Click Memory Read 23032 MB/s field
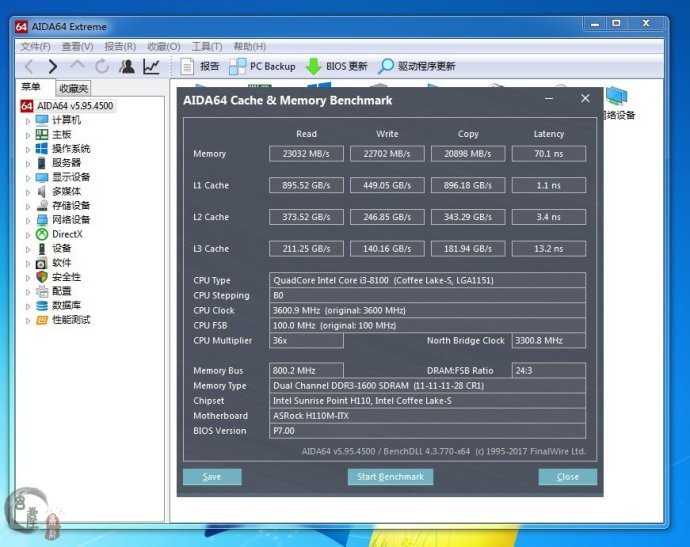690x547 pixels. pos(306,154)
